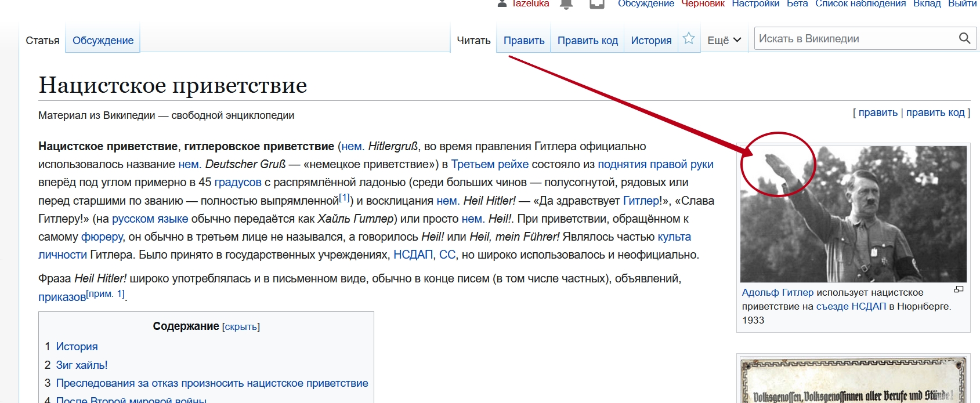
Task: Click the text Материал из Википедии
Action: [96, 115]
